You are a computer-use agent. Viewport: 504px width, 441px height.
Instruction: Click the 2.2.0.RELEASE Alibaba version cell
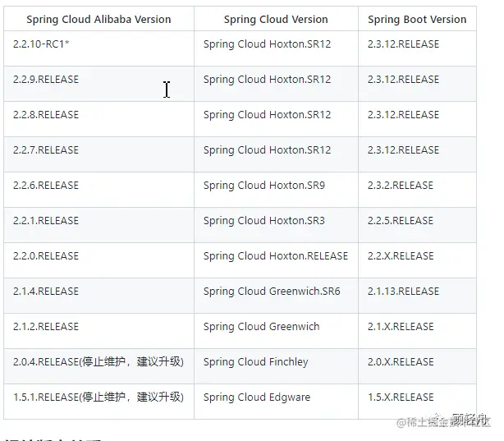pos(99,260)
